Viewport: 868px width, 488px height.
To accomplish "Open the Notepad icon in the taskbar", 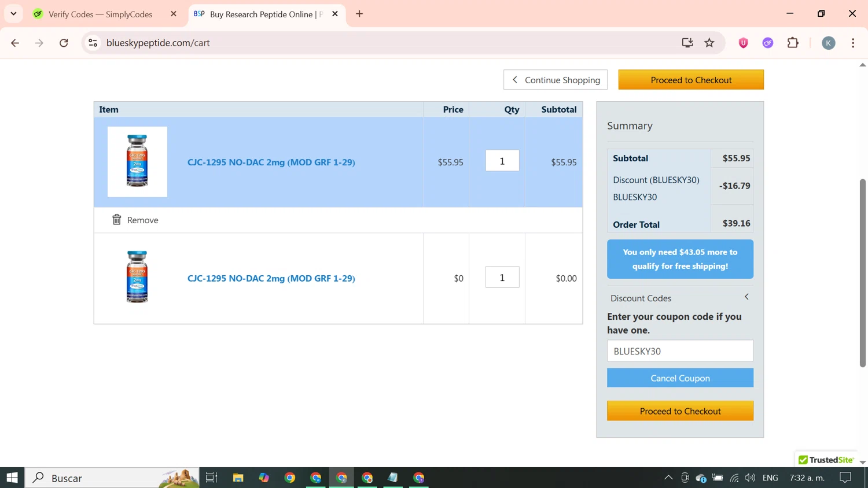I will pyautogui.click(x=393, y=478).
